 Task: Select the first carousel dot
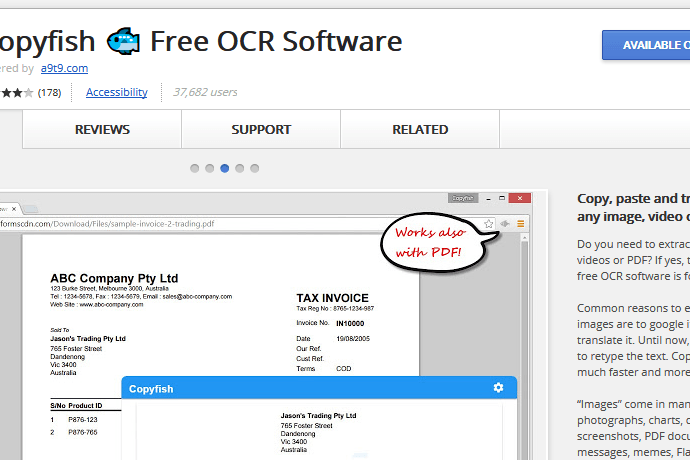point(195,168)
